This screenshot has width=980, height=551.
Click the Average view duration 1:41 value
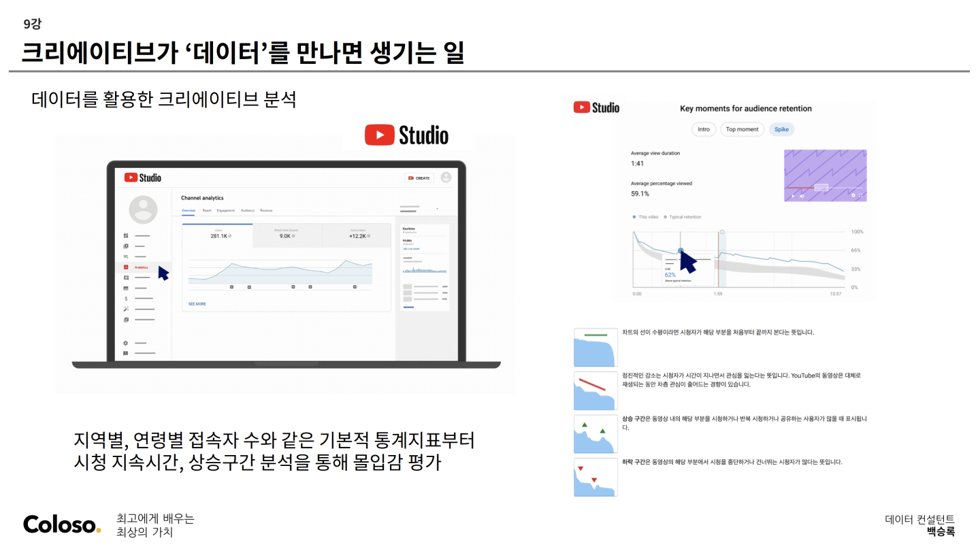point(638,163)
